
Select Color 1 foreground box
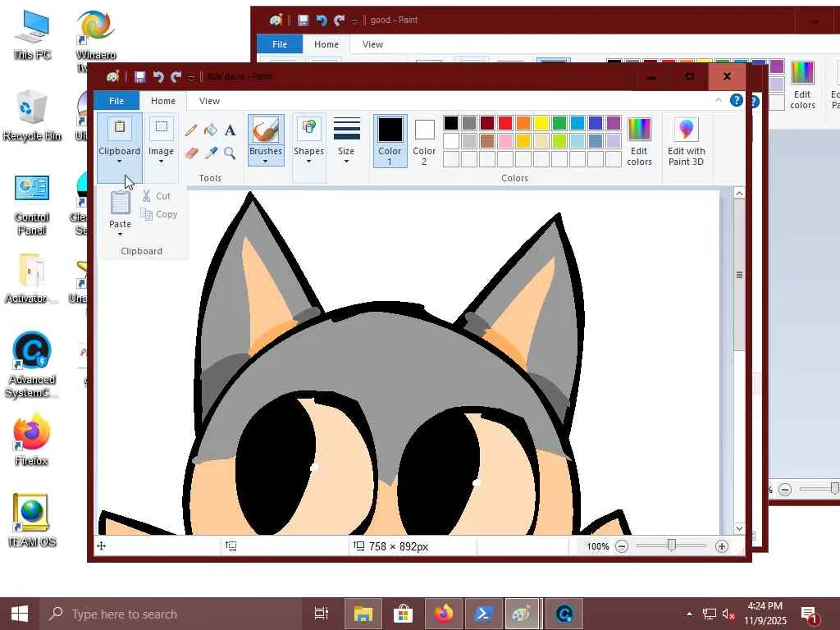[x=390, y=140]
